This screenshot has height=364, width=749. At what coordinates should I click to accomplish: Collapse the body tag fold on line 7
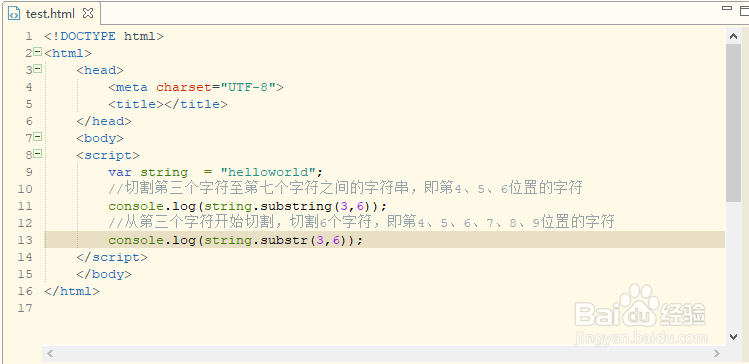click(x=38, y=137)
